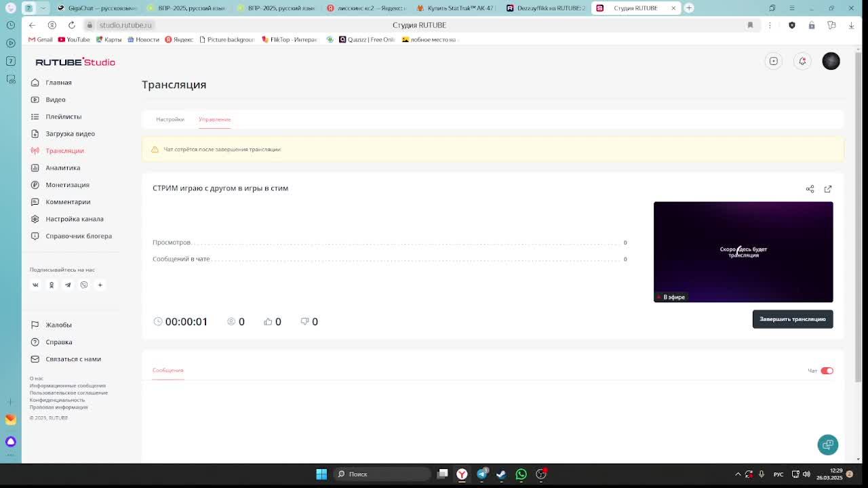Viewport: 868px width, 488px height.
Task: Open Плейлисты in the sidebar
Action: coord(63,117)
